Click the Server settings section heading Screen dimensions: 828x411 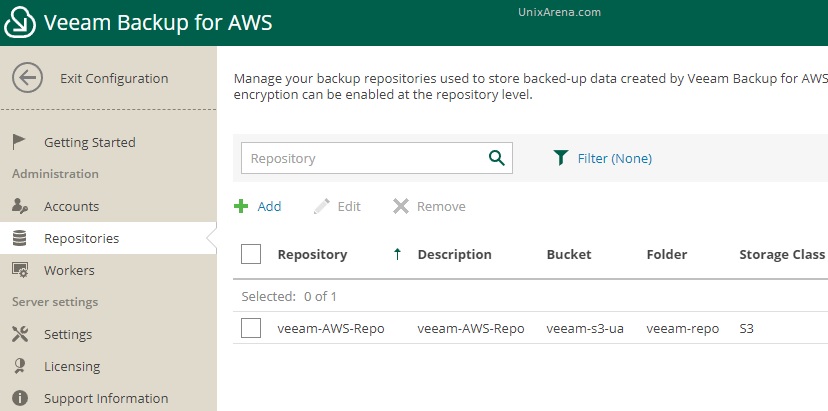tap(55, 302)
